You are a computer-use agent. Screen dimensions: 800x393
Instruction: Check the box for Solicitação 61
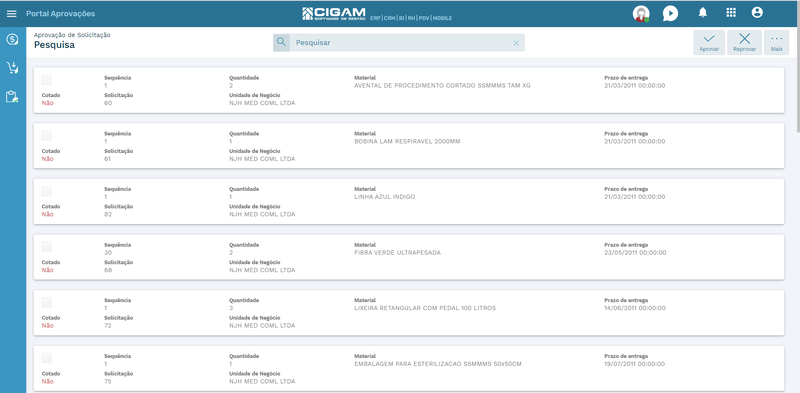[x=47, y=136]
